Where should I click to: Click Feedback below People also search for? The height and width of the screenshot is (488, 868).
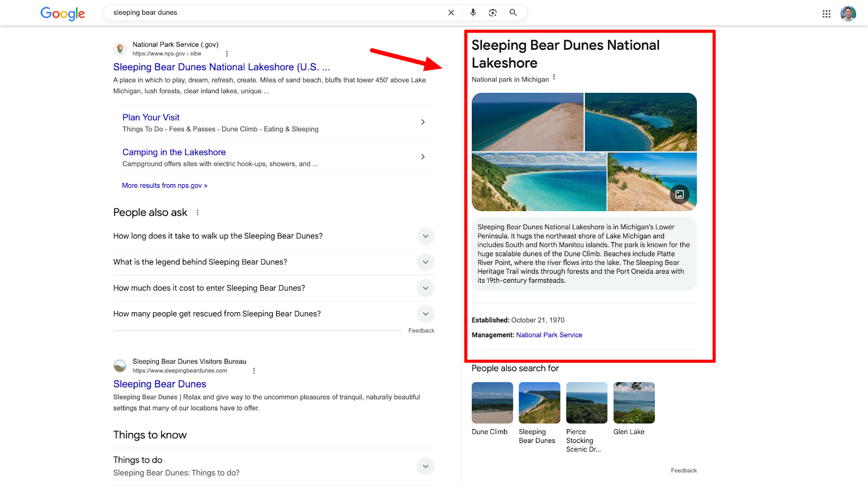coord(684,471)
